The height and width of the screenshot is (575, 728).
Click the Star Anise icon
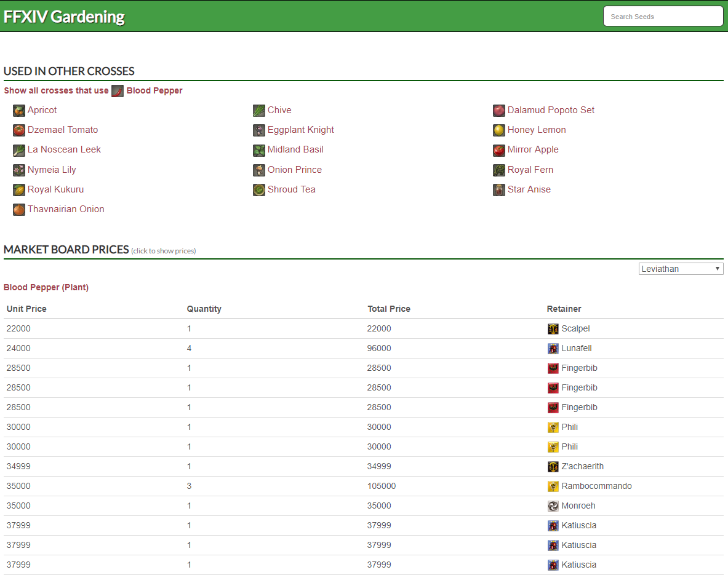click(x=499, y=190)
